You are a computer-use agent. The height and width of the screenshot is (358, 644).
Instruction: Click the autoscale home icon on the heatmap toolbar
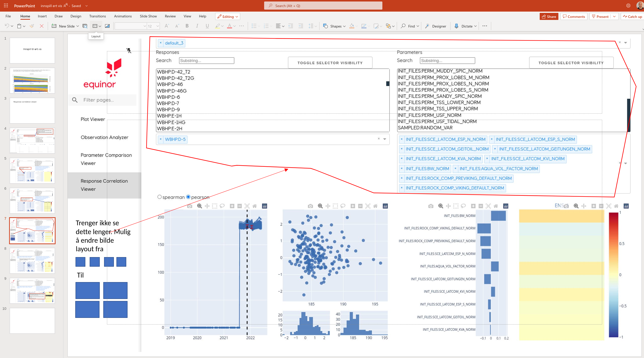[x=616, y=206]
